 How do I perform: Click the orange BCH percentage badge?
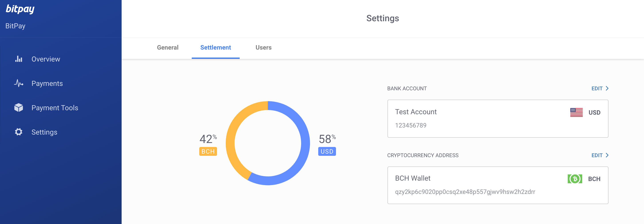208,151
